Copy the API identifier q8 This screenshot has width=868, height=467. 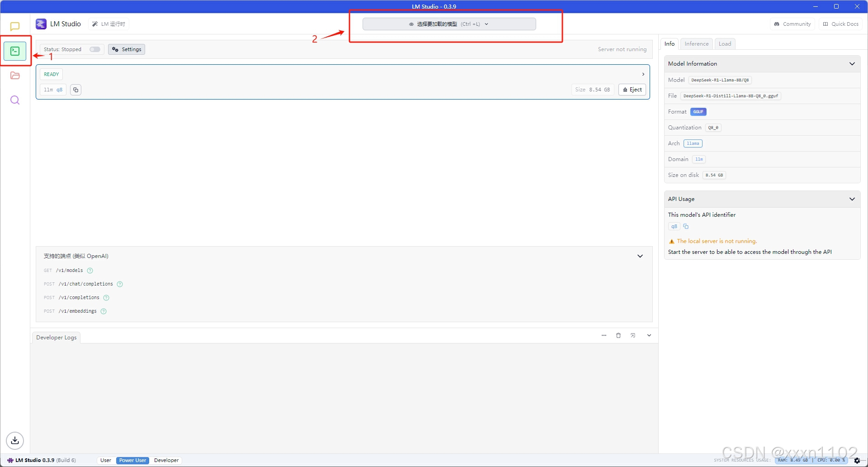coord(686,226)
